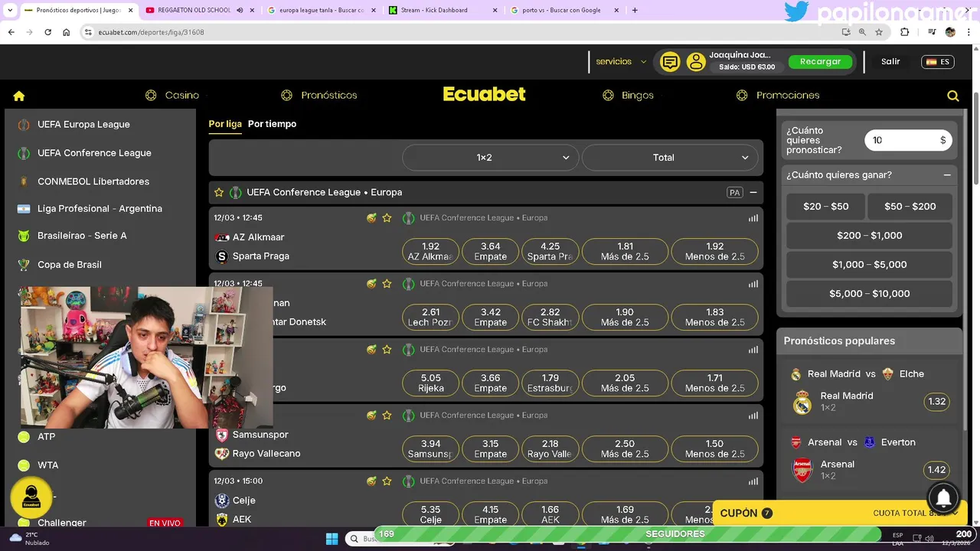Open the Windows Start menu

[332, 539]
